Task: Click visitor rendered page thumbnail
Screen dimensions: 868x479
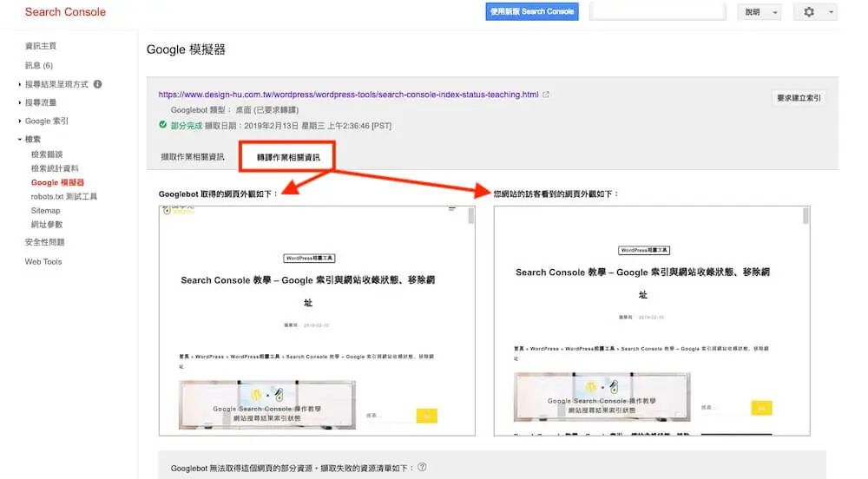Action: click(652, 321)
